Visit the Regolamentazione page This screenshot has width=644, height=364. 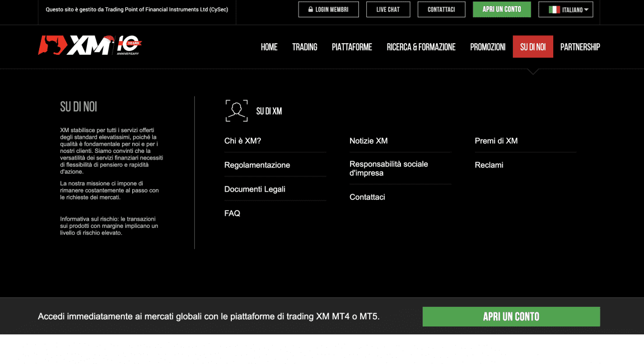point(257,165)
